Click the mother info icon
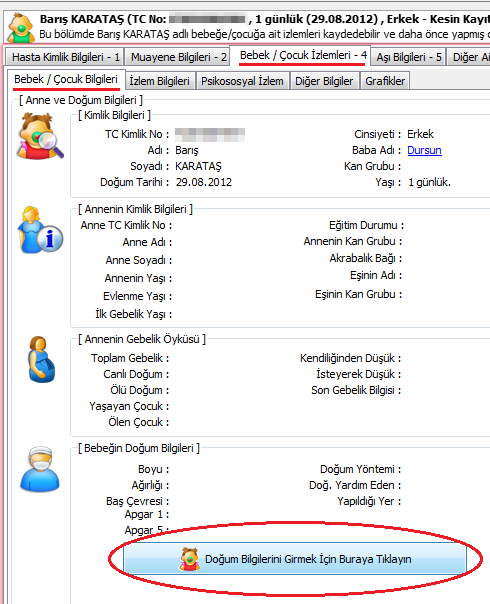 pos(40,230)
